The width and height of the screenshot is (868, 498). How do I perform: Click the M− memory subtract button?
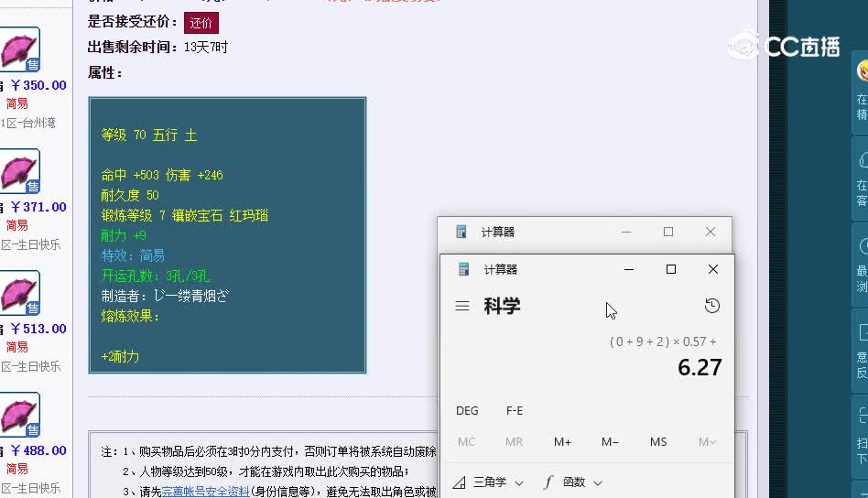(610, 441)
